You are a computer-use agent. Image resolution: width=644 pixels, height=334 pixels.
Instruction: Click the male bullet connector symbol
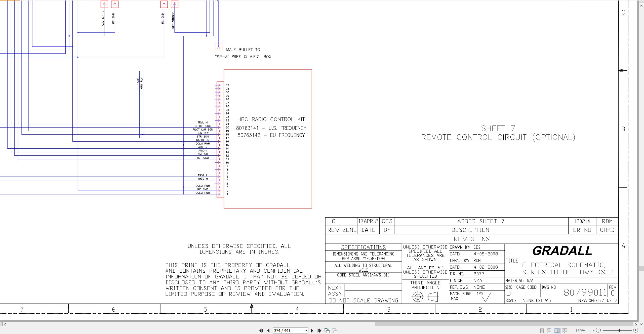pyautogui.click(x=218, y=47)
